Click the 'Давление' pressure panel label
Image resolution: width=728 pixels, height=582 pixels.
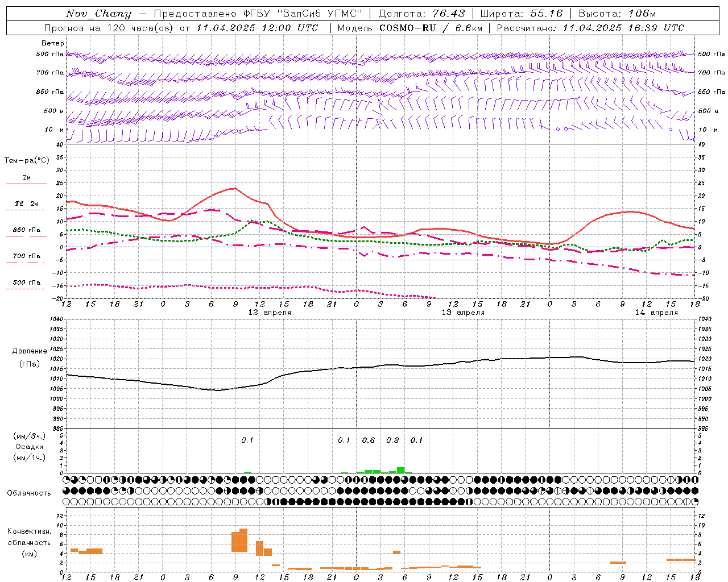pos(30,351)
